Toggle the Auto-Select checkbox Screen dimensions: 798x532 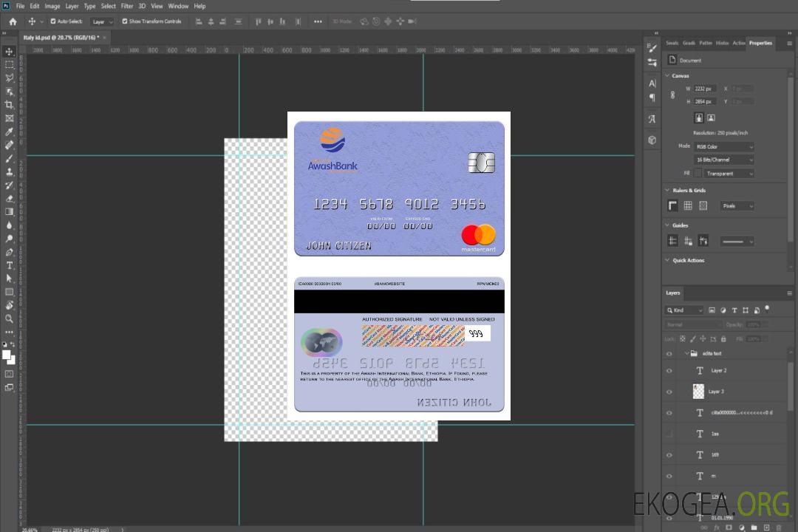pos(53,21)
